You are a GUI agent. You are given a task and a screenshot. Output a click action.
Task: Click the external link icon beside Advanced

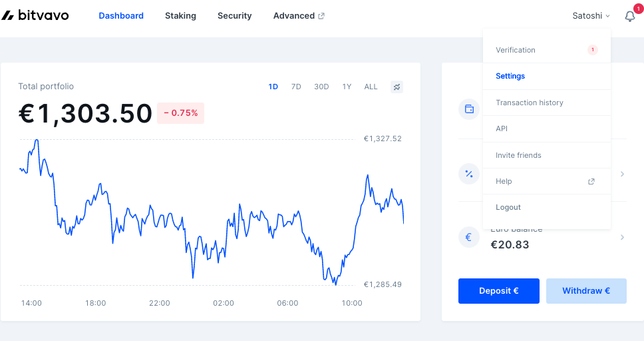(321, 16)
